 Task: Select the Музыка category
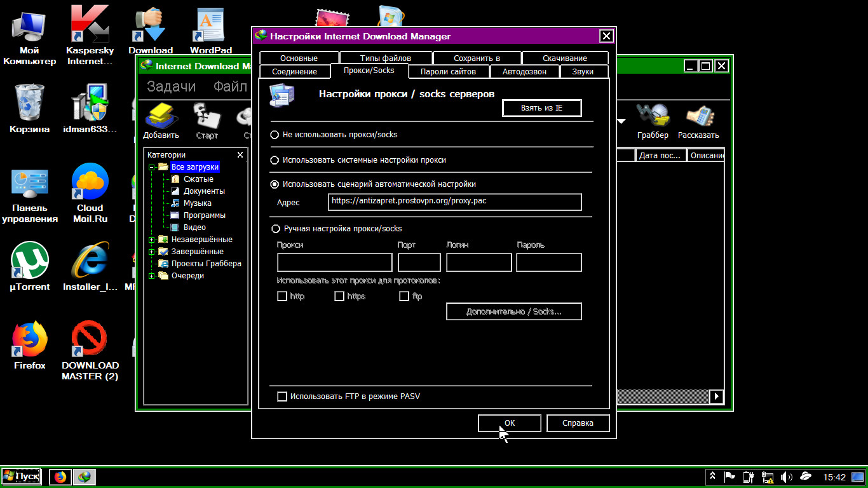click(x=198, y=203)
